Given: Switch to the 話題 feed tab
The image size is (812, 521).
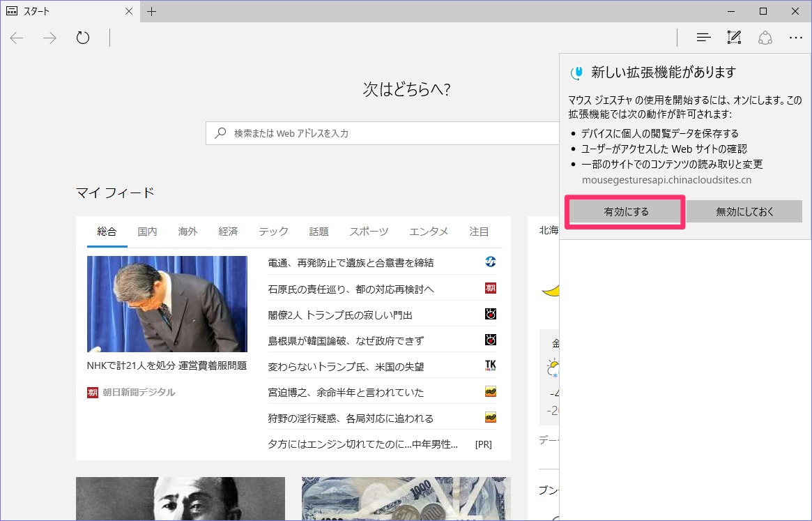Looking at the screenshot, I should pyautogui.click(x=319, y=232).
